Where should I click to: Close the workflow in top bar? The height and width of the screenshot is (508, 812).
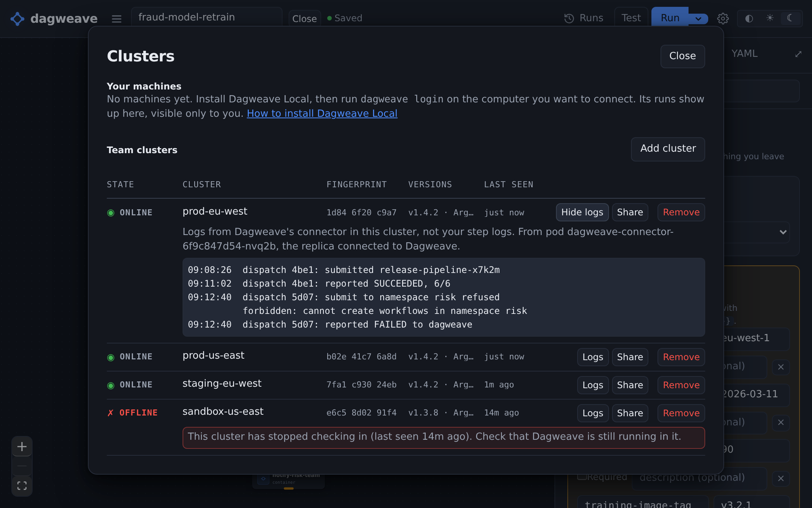(304, 19)
